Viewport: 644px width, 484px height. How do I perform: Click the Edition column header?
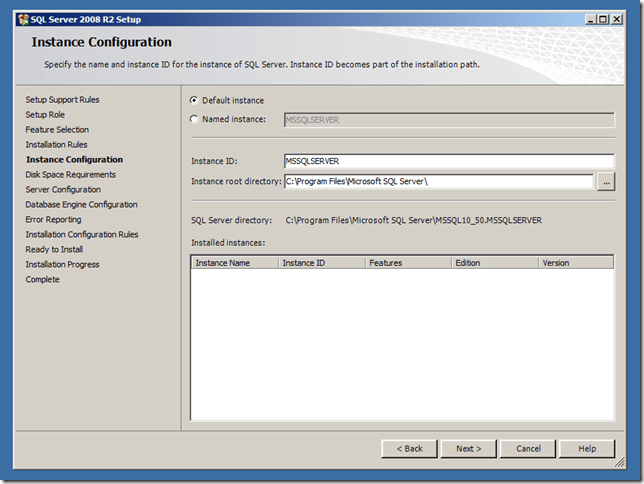(x=493, y=263)
